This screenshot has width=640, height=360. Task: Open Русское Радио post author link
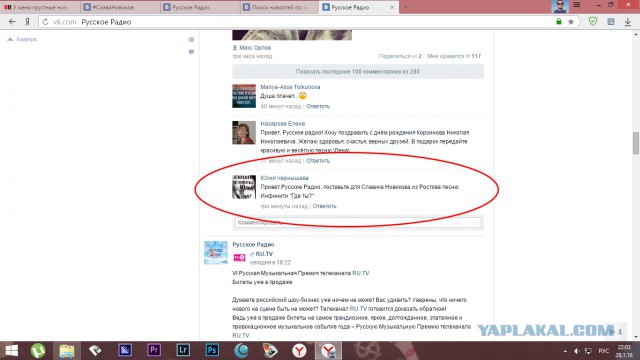click(x=253, y=244)
